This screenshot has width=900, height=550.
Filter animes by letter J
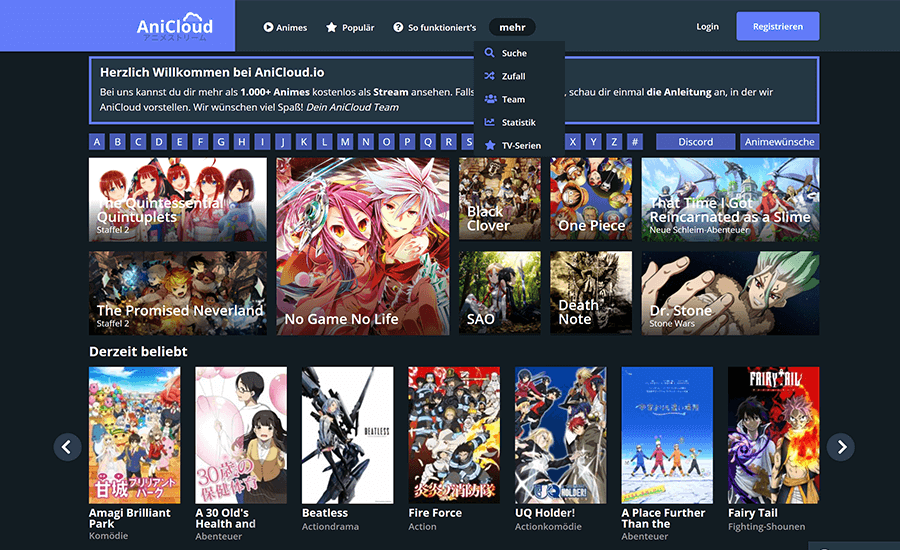click(x=283, y=142)
